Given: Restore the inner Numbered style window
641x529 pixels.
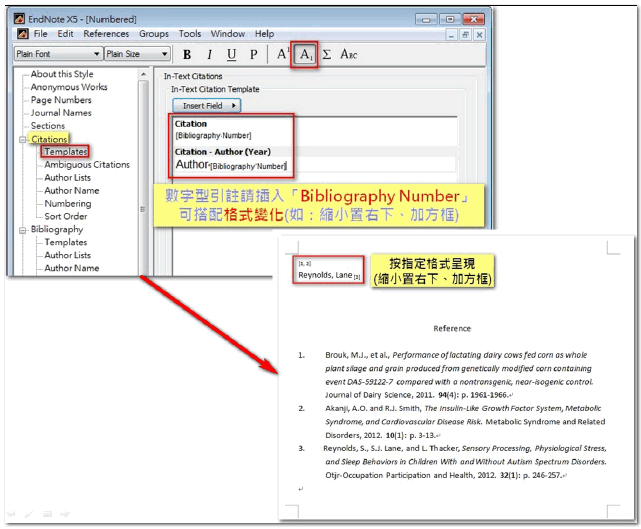Looking at the screenshot, I should pyautogui.click(x=465, y=35).
